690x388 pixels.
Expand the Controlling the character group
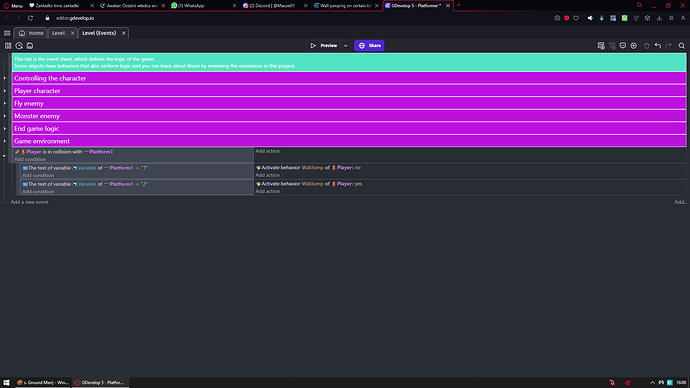5,78
